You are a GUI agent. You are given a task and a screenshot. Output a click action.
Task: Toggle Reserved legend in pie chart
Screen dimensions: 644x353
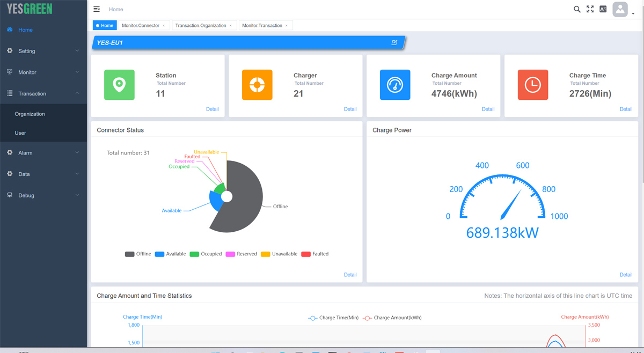241,254
